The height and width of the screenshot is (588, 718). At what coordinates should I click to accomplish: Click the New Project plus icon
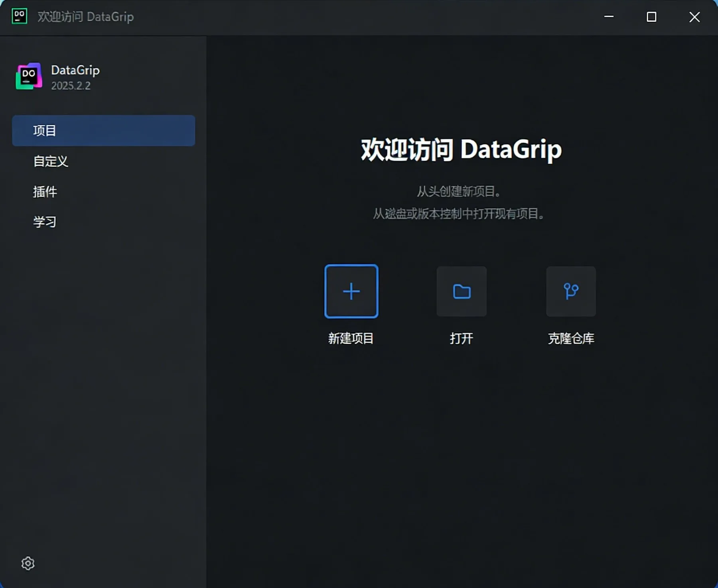click(351, 291)
